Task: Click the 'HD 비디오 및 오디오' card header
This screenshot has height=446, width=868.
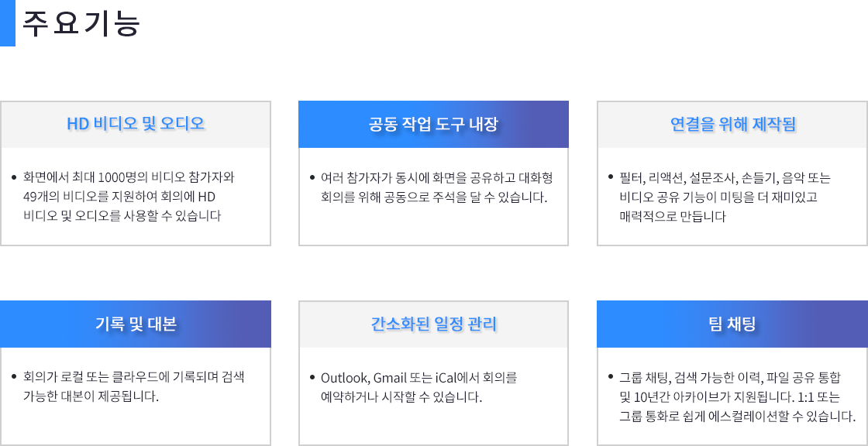Action: point(136,125)
